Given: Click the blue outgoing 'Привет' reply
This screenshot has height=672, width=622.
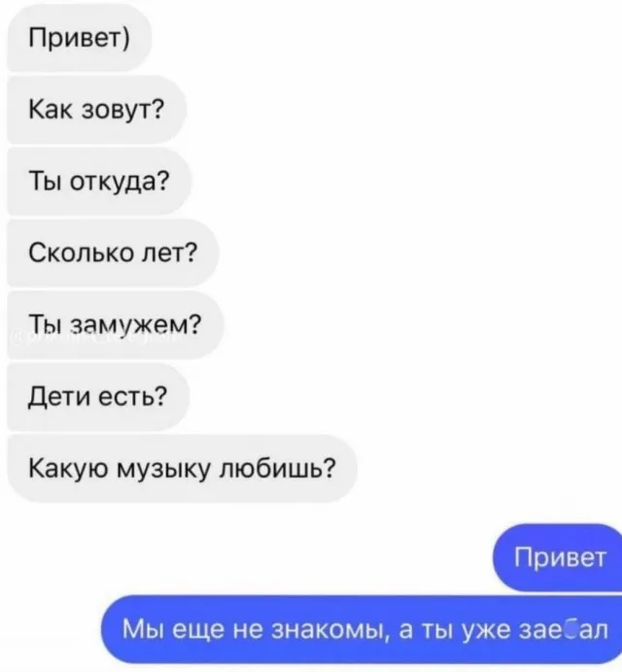Looking at the screenshot, I should point(558,557).
